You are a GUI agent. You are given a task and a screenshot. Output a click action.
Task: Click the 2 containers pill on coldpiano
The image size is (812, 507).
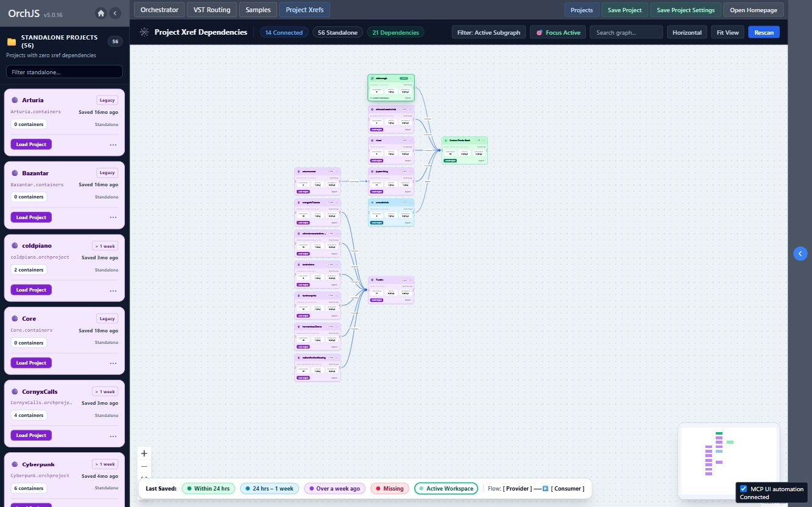(29, 270)
